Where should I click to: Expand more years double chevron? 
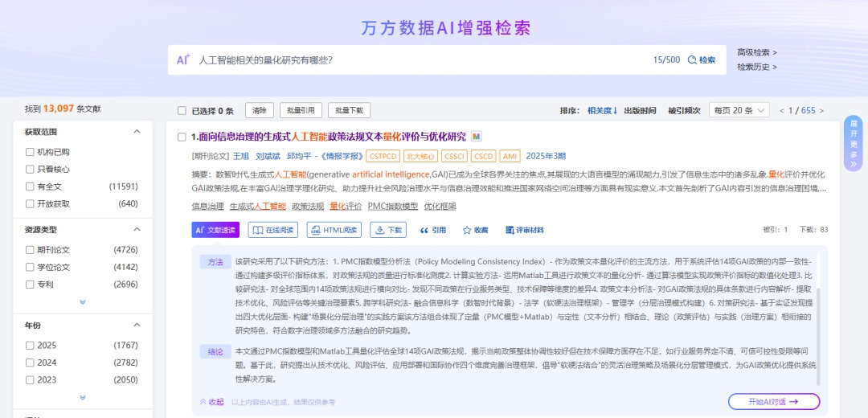click(x=83, y=398)
